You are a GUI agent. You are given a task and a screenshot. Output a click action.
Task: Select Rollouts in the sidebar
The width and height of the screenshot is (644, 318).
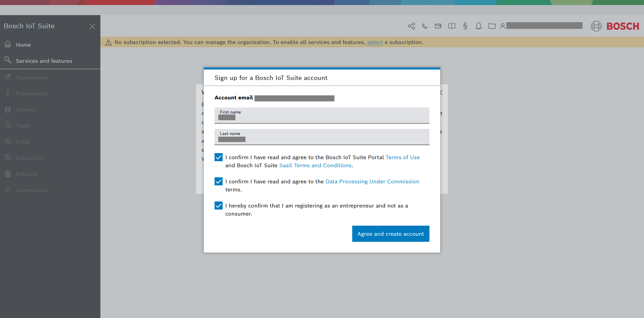[50, 174]
